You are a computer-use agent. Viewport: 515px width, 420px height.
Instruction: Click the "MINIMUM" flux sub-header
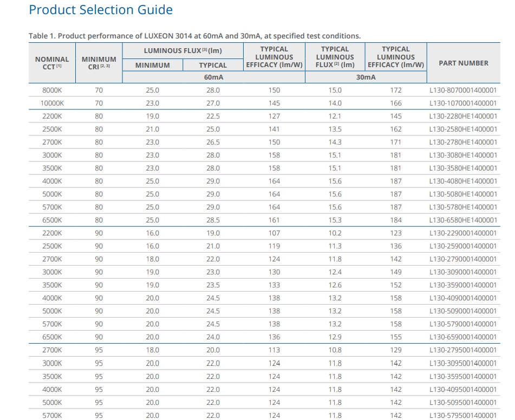[x=152, y=65]
